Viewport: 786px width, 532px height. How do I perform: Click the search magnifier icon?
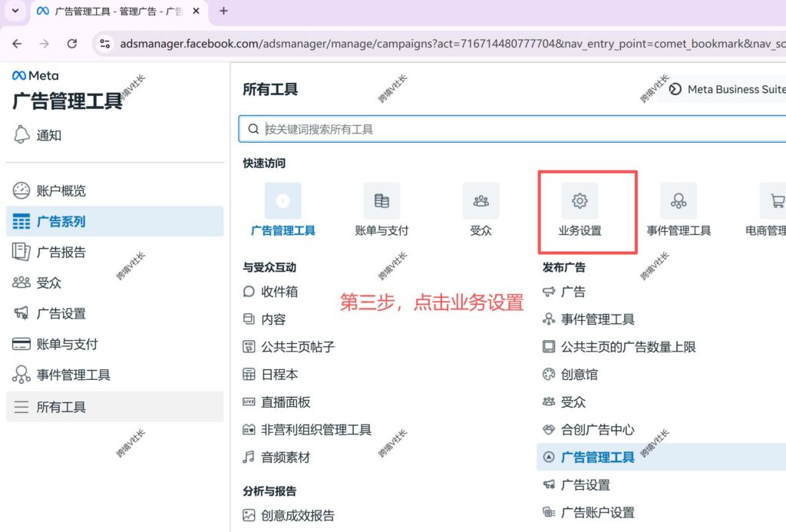pyautogui.click(x=253, y=130)
